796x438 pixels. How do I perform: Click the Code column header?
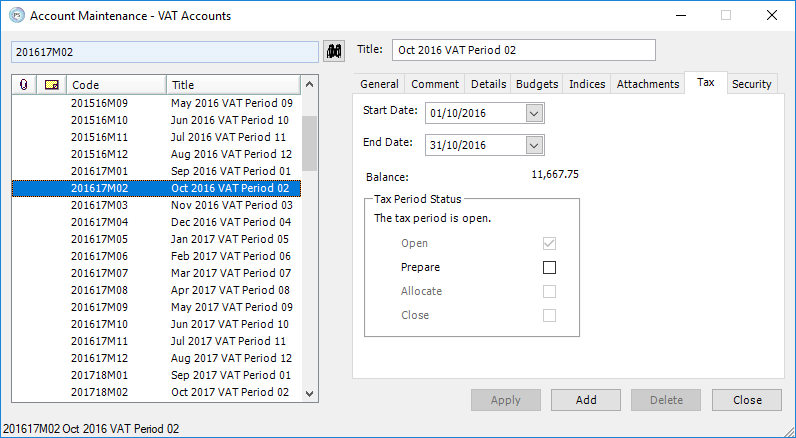116,85
